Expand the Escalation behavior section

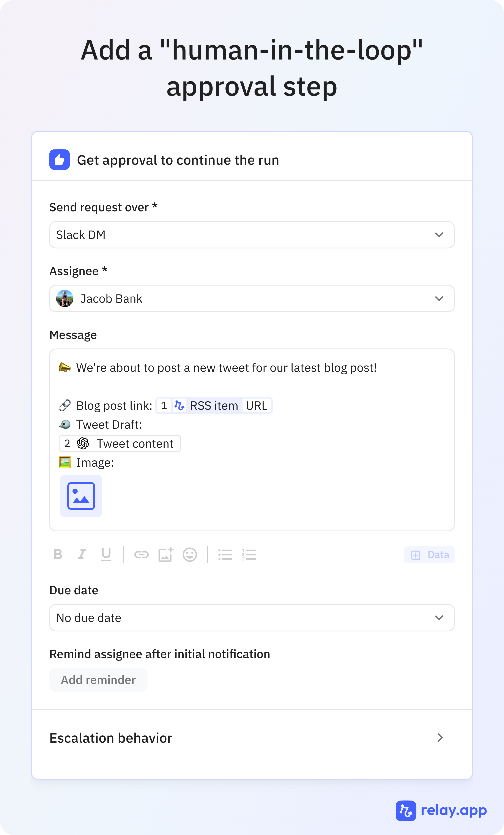point(252,738)
